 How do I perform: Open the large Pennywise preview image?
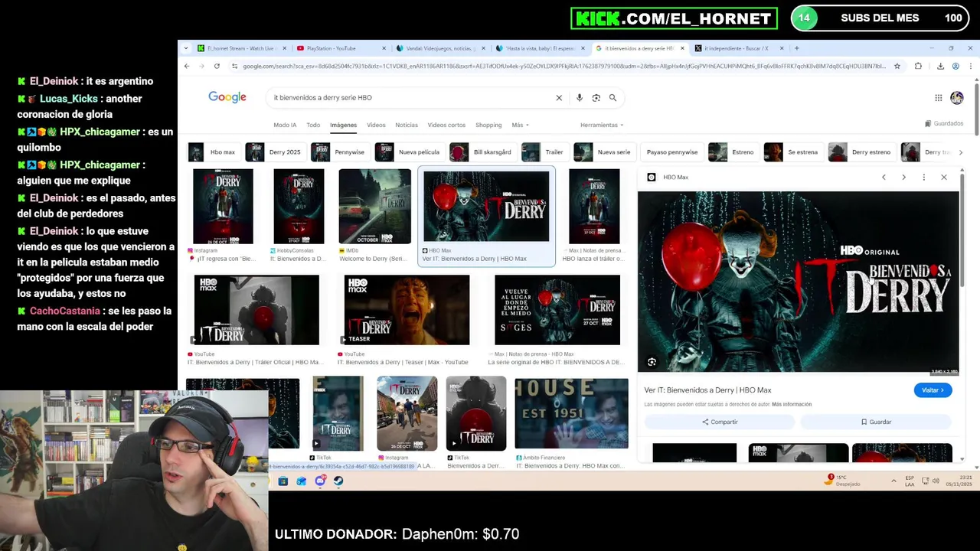[x=798, y=282]
